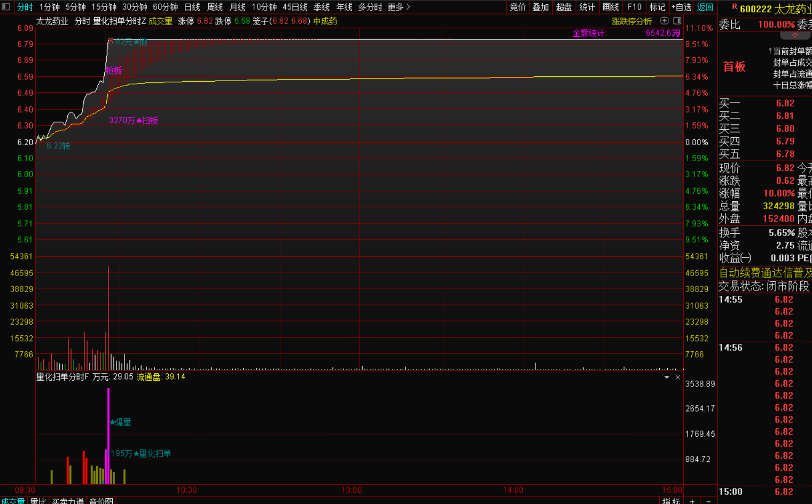The width and height of the screenshot is (812, 504).
Task: Click the panel layout icon at top-left corner
Action: (x=6, y=7)
